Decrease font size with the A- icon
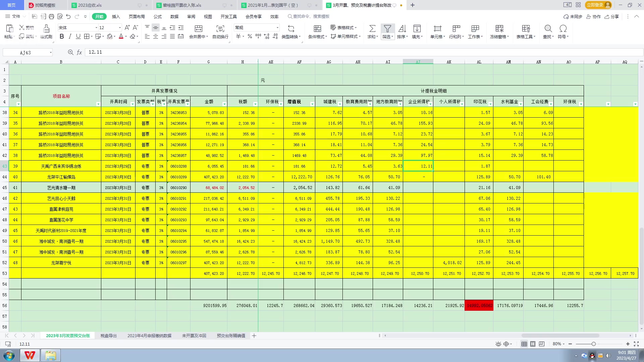The image size is (644, 362). pos(136,27)
